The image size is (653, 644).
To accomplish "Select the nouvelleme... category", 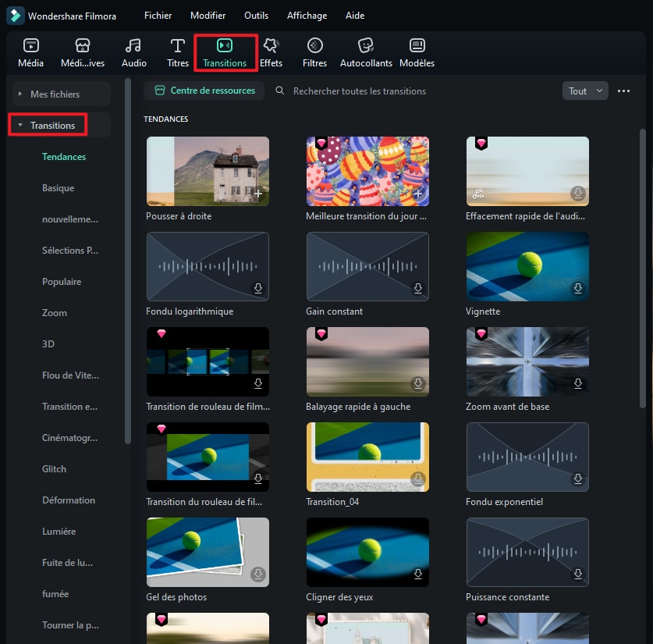I will (70, 219).
